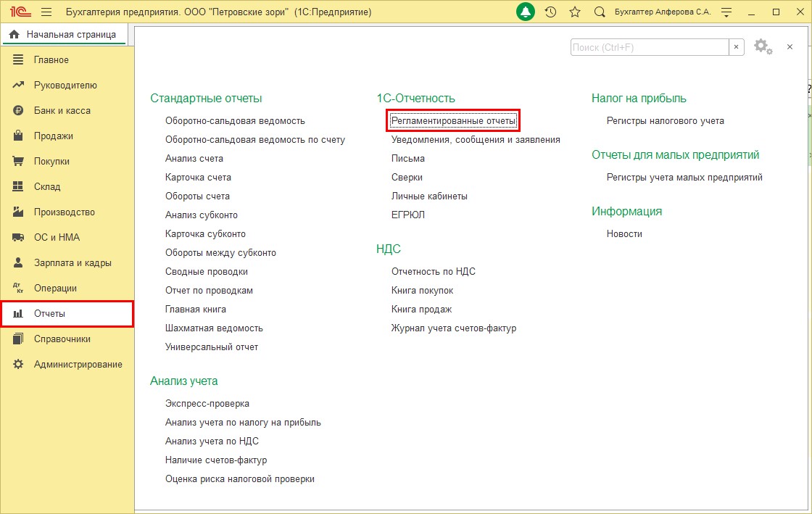Click the Отчеты bar chart icon
The width and height of the screenshot is (812, 514).
(18, 313)
